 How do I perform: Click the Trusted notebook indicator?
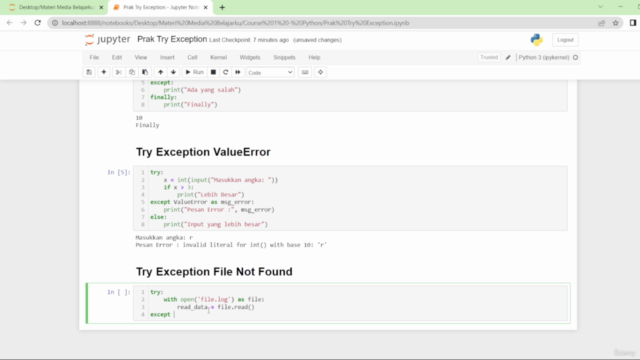click(x=489, y=58)
